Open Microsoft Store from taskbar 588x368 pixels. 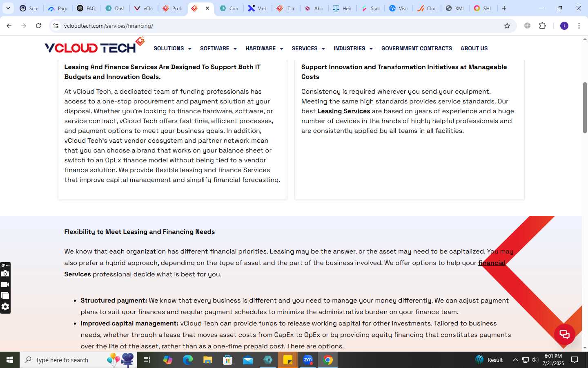click(227, 360)
